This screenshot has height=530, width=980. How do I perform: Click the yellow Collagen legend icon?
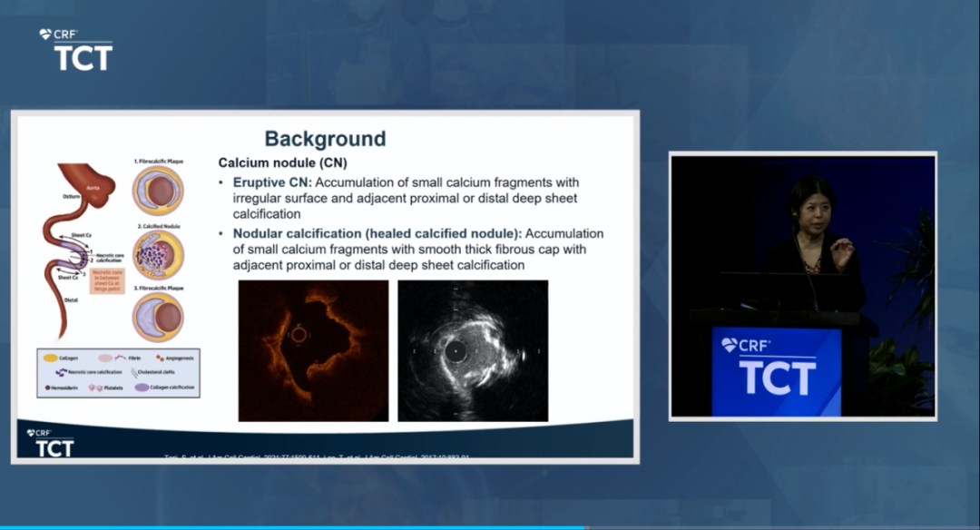tap(51, 358)
